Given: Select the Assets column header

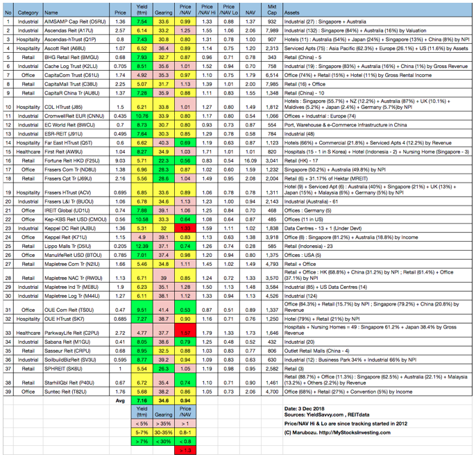Looking at the screenshot, I should click(377, 10).
